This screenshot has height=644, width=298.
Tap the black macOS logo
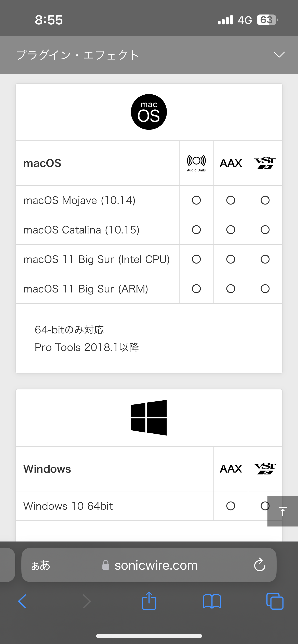pyautogui.click(x=149, y=112)
